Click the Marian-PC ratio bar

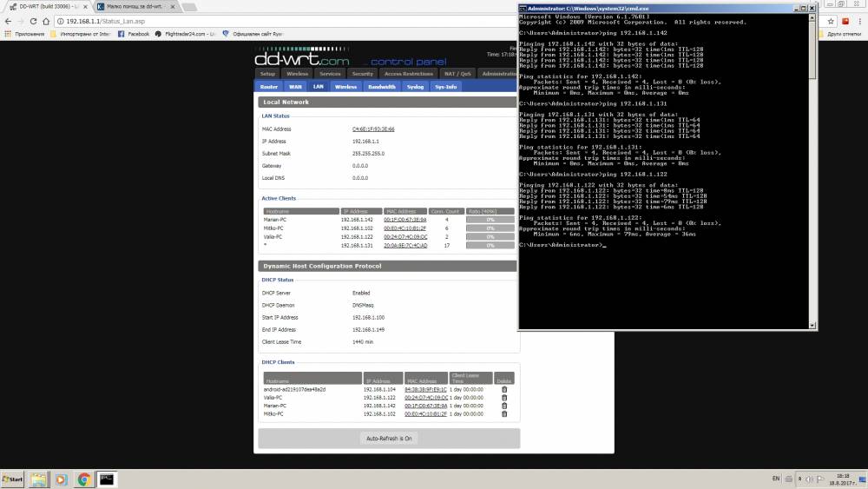click(490, 220)
